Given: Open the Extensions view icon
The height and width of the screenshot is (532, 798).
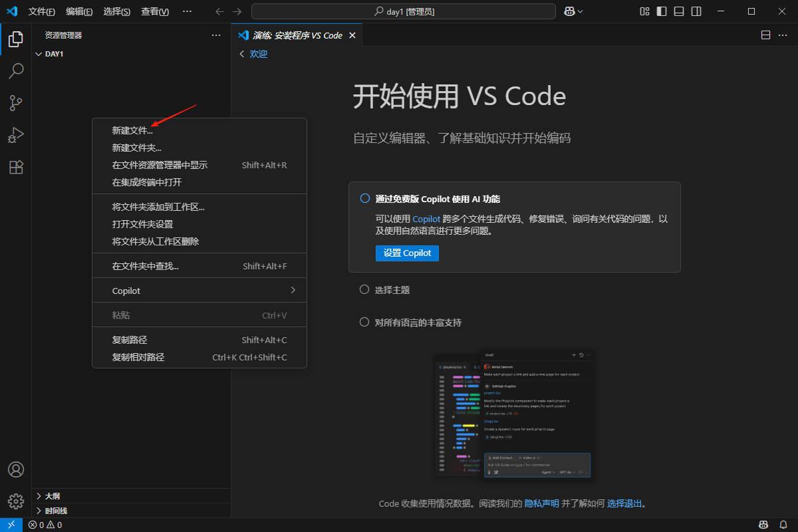Looking at the screenshot, I should click(x=16, y=167).
